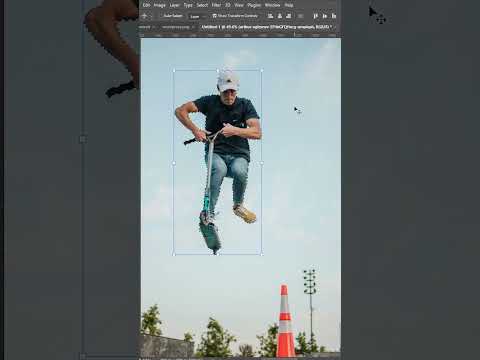Click the Move tool icon in options bar
The width and height of the screenshot is (480, 360).
[145, 16]
